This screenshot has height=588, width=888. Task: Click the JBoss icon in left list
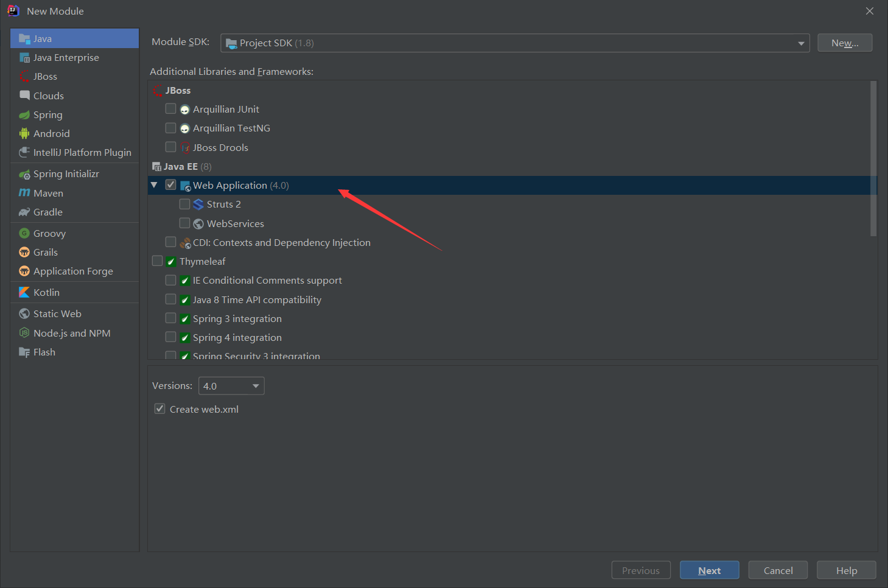tap(24, 77)
